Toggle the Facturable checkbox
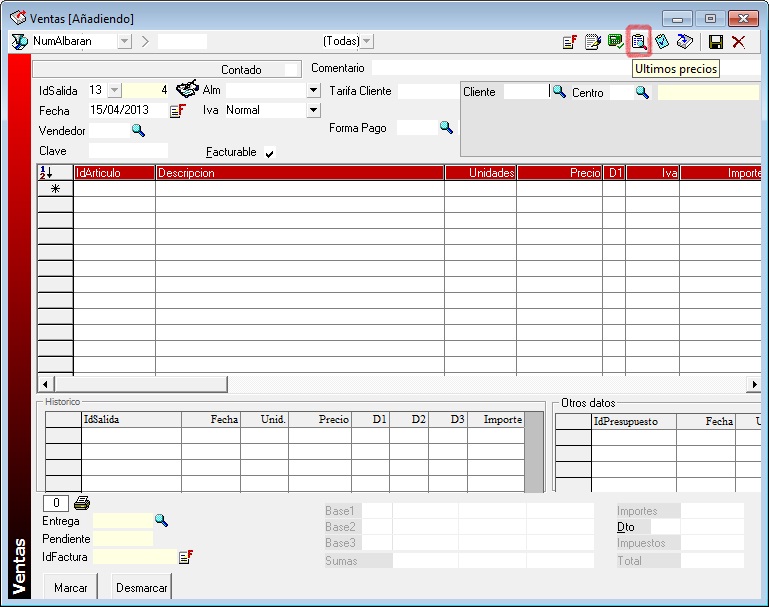The image size is (769, 607). pyautogui.click(x=269, y=153)
